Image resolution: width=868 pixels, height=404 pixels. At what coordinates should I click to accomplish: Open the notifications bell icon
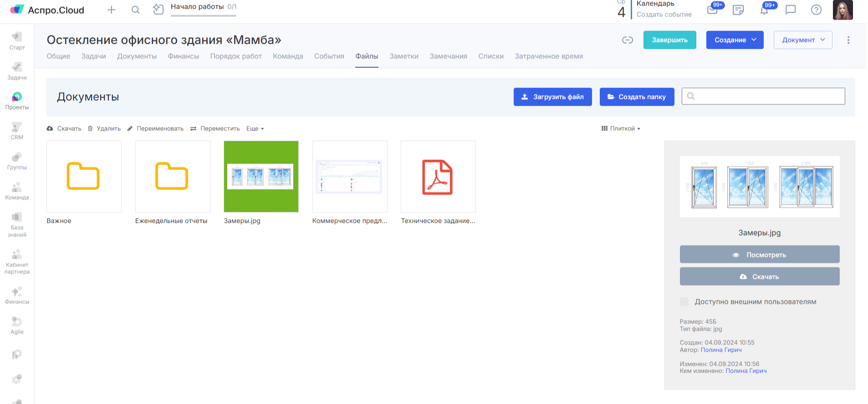click(764, 10)
